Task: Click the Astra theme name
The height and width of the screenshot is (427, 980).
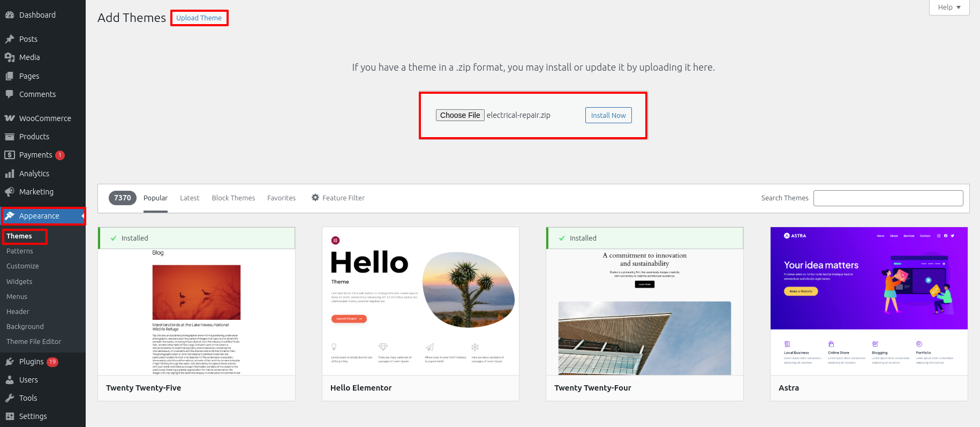Action: coord(789,388)
